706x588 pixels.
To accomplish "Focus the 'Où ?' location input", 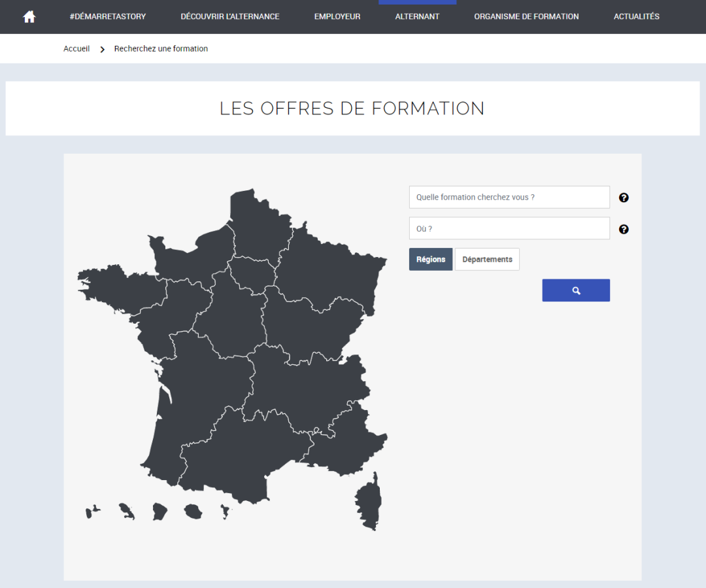I will tap(509, 229).
